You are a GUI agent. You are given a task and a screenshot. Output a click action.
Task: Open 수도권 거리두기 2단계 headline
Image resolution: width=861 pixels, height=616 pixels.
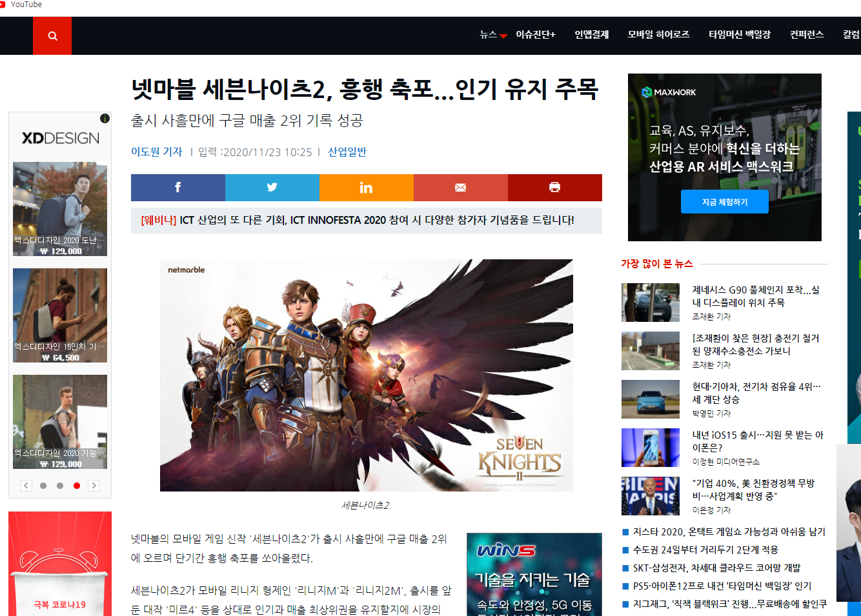pyautogui.click(x=705, y=550)
